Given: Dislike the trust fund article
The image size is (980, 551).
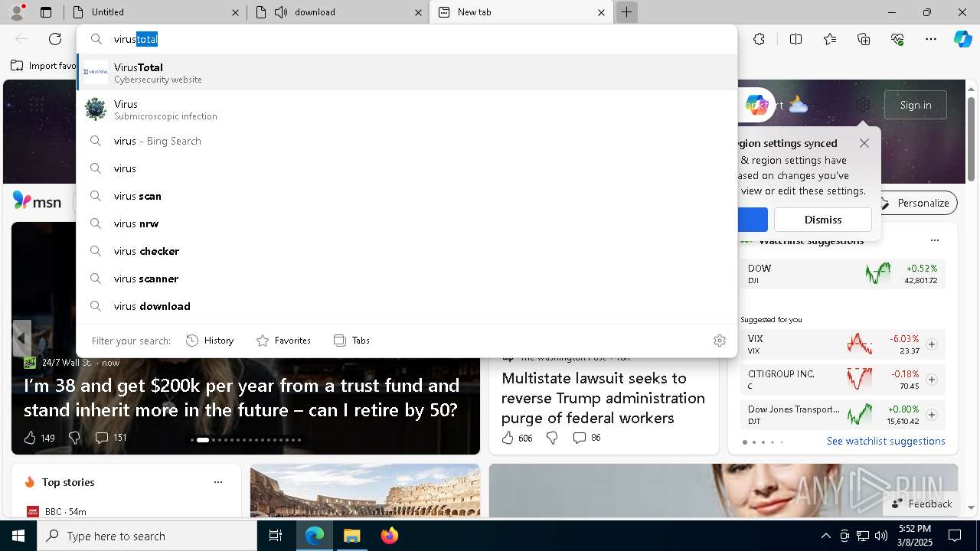Looking at the screenshot, I should coord(74,438).
